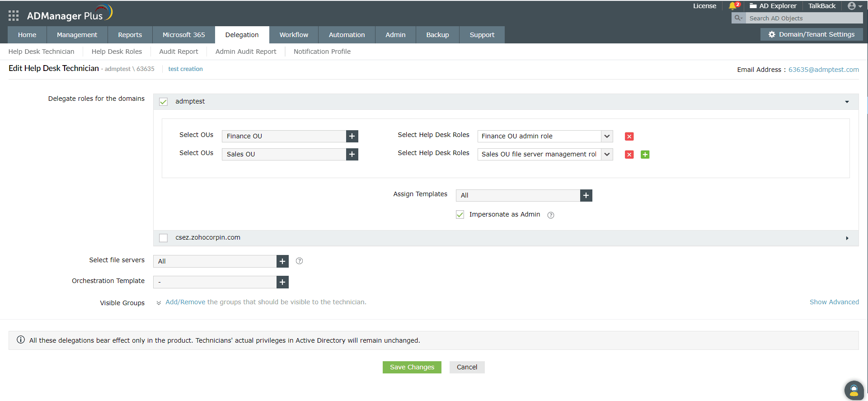
Task: Open the Help Desk Roles subtab
Action: 117,52
